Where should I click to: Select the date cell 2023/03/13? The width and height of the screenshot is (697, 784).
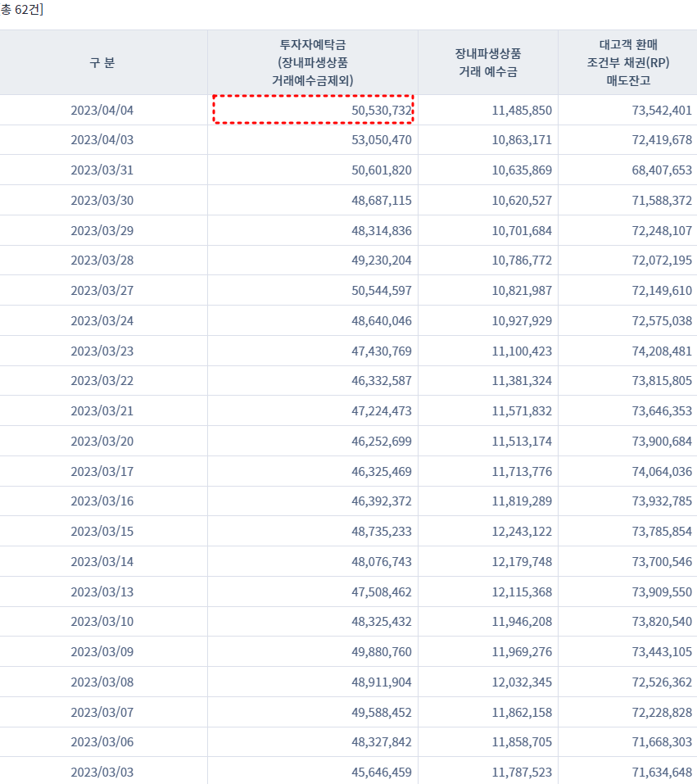pyautogui.click(x=102, y=592)
